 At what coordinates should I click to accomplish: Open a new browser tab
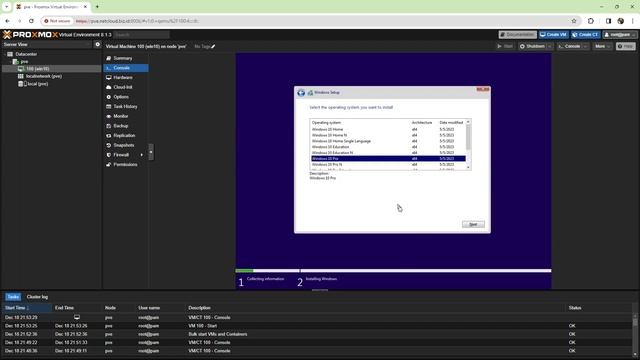coord(97,7)
